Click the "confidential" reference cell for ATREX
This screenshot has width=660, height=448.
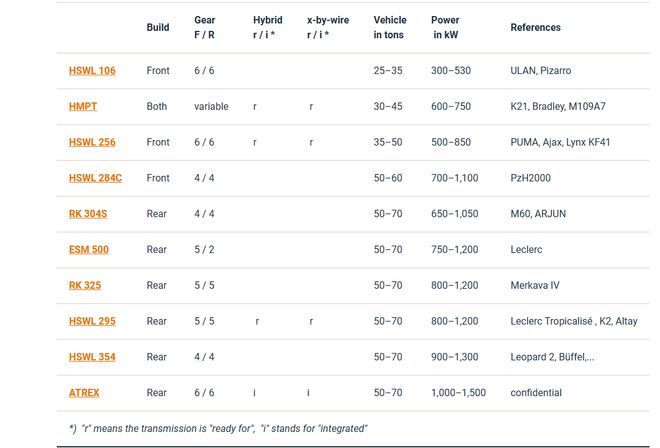[x=536, y=393]
